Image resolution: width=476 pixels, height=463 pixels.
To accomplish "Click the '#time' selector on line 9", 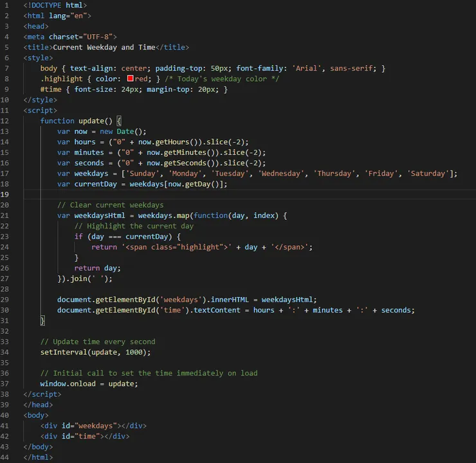I will coord(51,89).
